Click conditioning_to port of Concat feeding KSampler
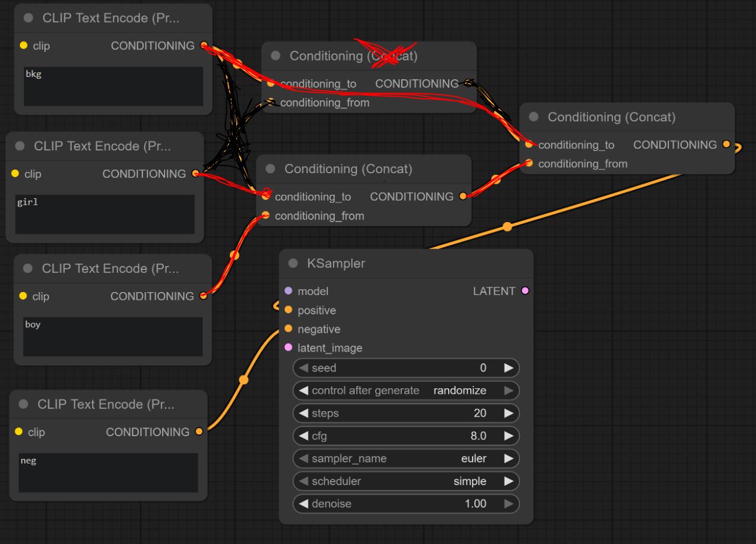Screen dimensions: 756x544 pyautogui.click(x=528, y=145)
